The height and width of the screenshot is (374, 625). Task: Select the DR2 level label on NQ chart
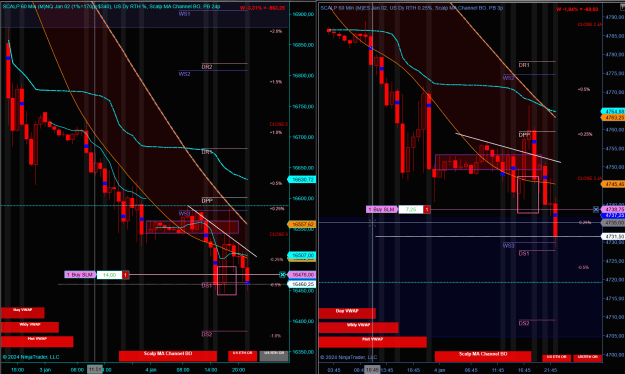pyautogui.click(x=207, y=67)
